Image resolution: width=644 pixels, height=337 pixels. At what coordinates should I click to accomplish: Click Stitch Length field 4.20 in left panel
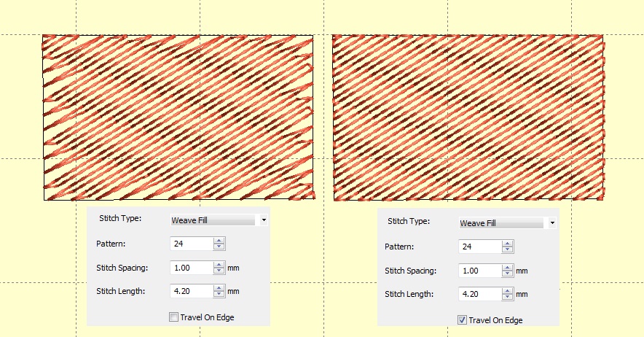tap(192, 291)
